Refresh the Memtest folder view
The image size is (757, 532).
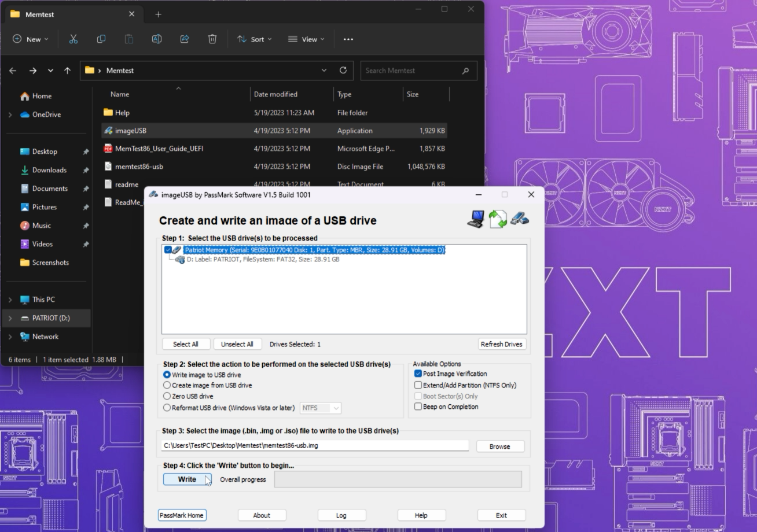coord(343,70)
